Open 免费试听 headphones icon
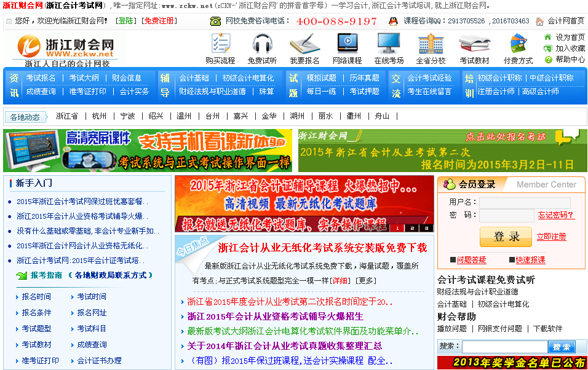The width and height of the screenshot is (588, 370). tap(262, 44)
